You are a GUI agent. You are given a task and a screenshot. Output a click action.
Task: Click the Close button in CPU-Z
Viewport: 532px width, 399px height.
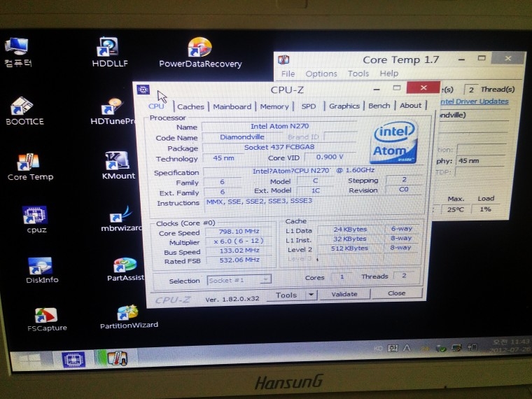tap(397, 293)
